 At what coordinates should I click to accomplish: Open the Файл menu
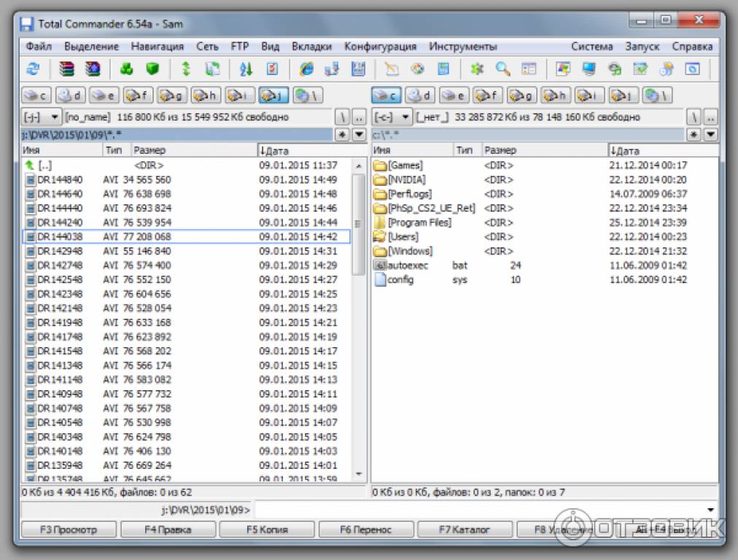pyautogui.click(x=39, y=47)
